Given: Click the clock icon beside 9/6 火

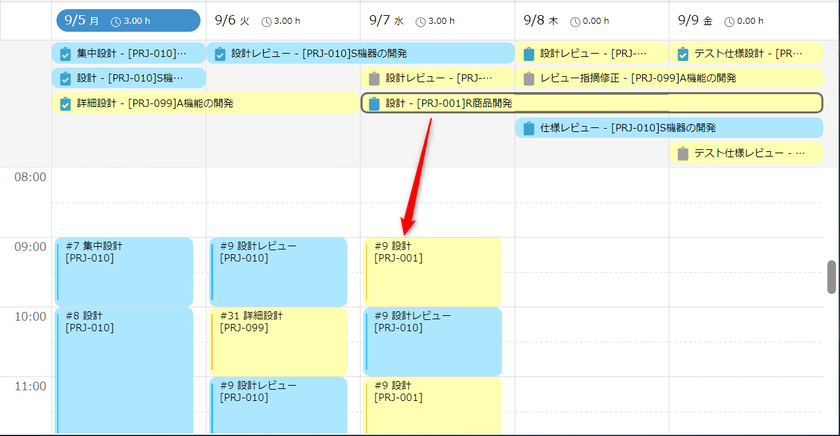Looking at the screenshot, I should 266,21.
